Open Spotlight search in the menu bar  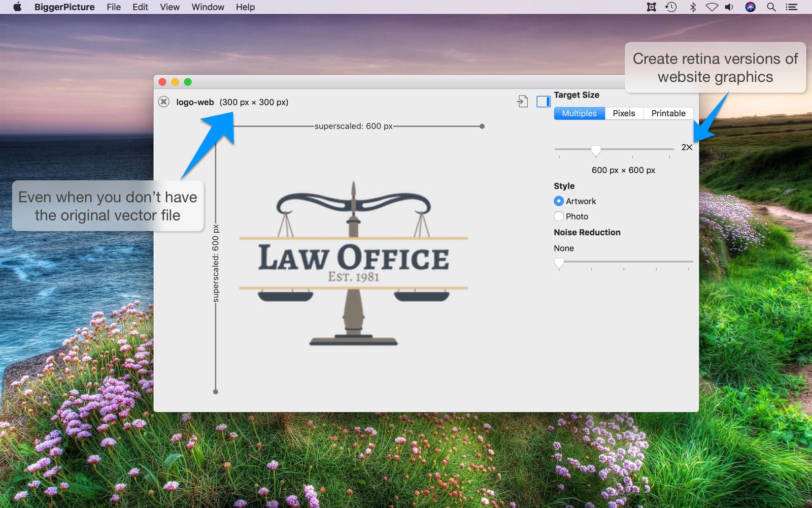(771, 7)
